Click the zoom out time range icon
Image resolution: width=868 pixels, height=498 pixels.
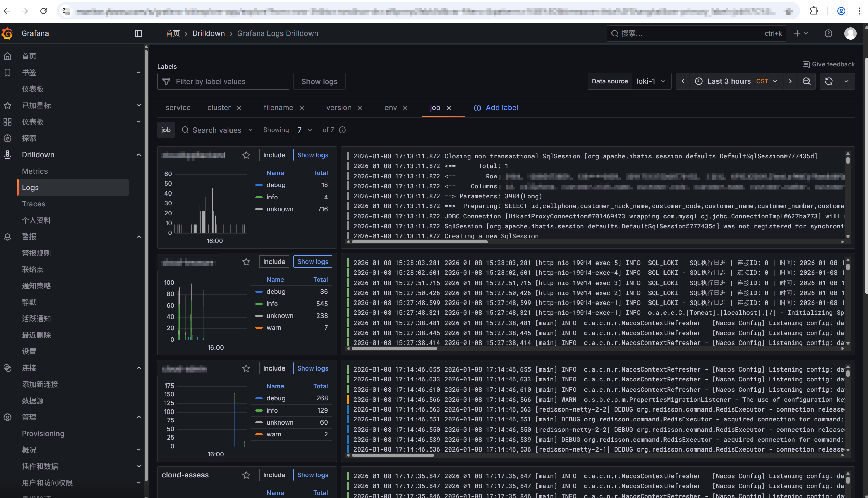coord(806,81)
